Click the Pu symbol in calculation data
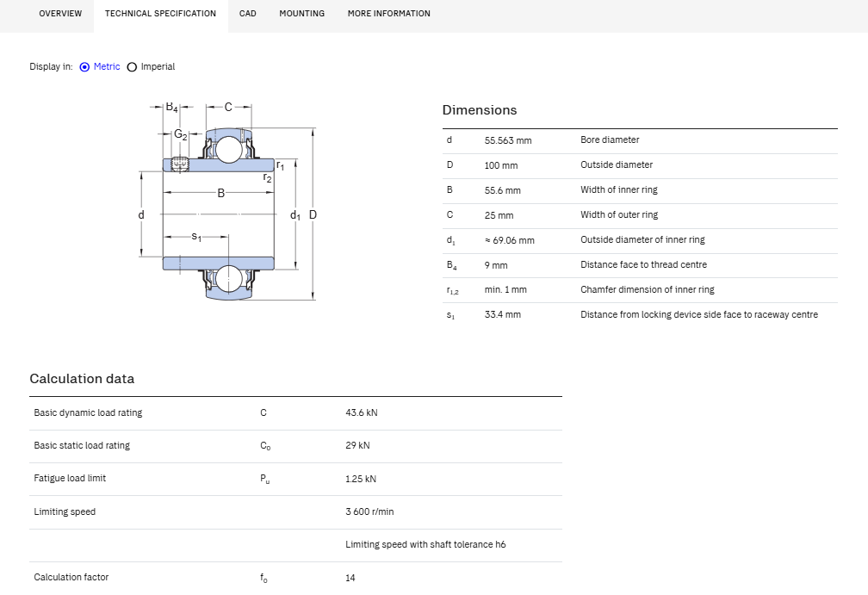 tap(265, 479)
